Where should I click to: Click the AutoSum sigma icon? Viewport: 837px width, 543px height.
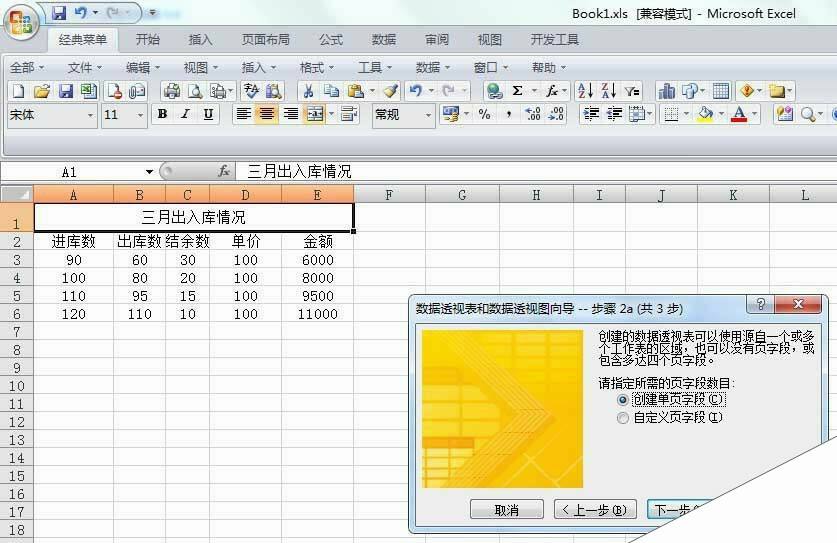click(x=518, y=91)
